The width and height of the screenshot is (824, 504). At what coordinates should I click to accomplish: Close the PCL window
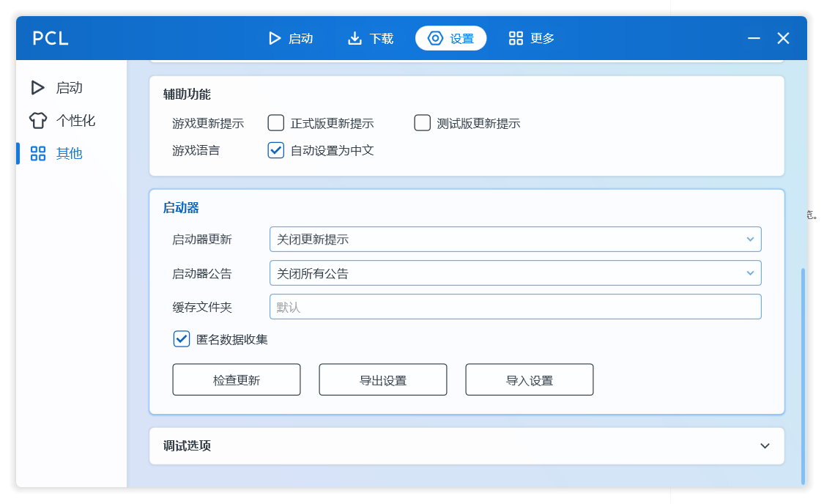pos(783,38)
